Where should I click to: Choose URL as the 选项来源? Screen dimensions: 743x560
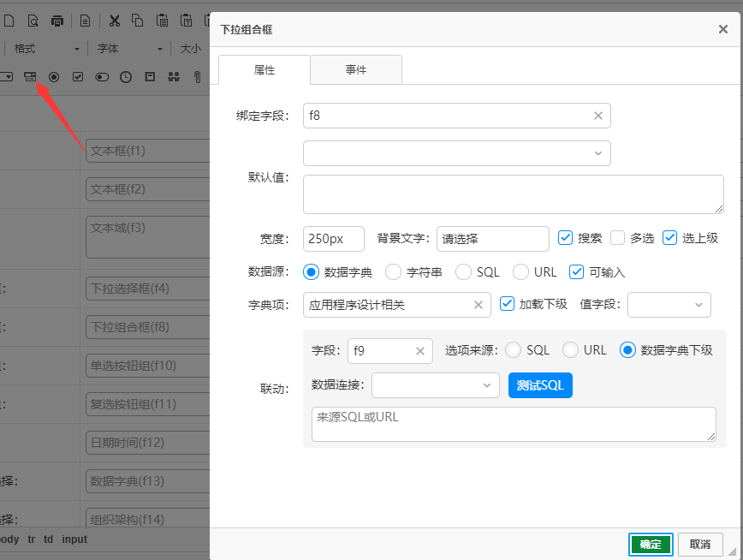570,350
